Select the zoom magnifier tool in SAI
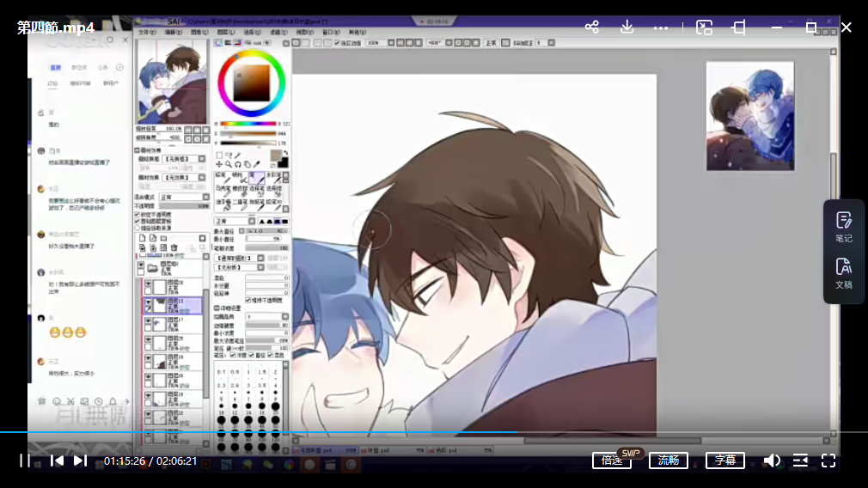The width and height of the screenshot is (868, 488). (x=228, y=164)
